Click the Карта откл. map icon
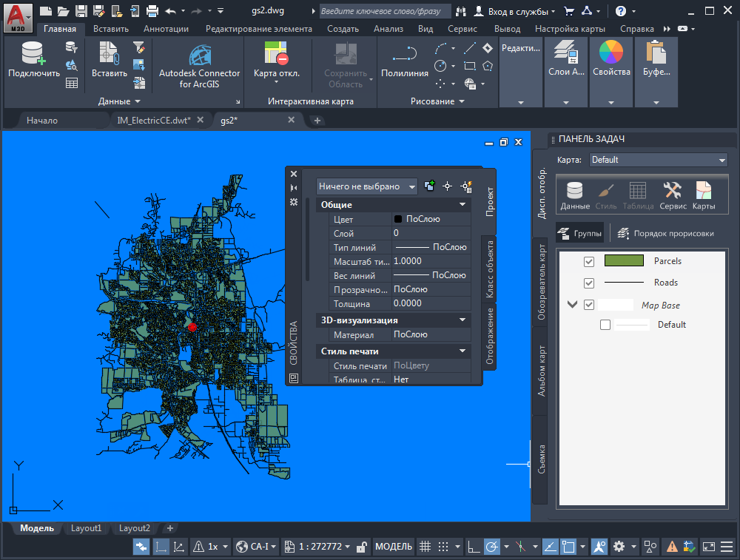The image size is (740, 560). click(x=276, y=59)
